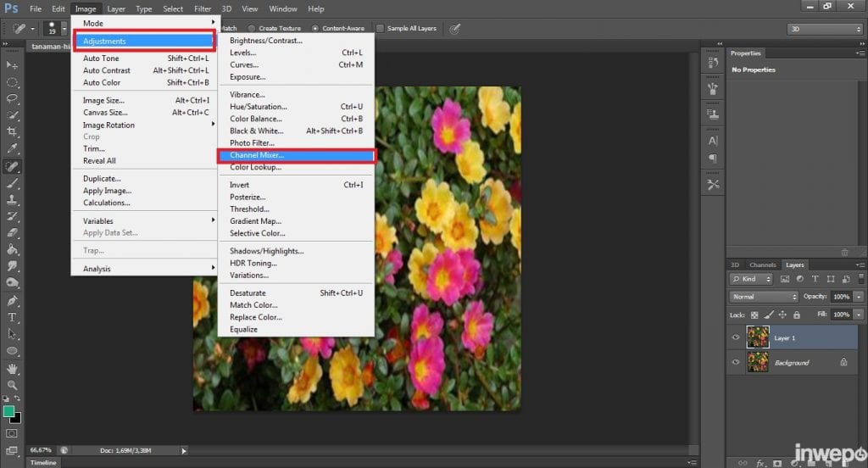
Task: Select the Create Texture radio option
Action: click(x=252, y=28)
